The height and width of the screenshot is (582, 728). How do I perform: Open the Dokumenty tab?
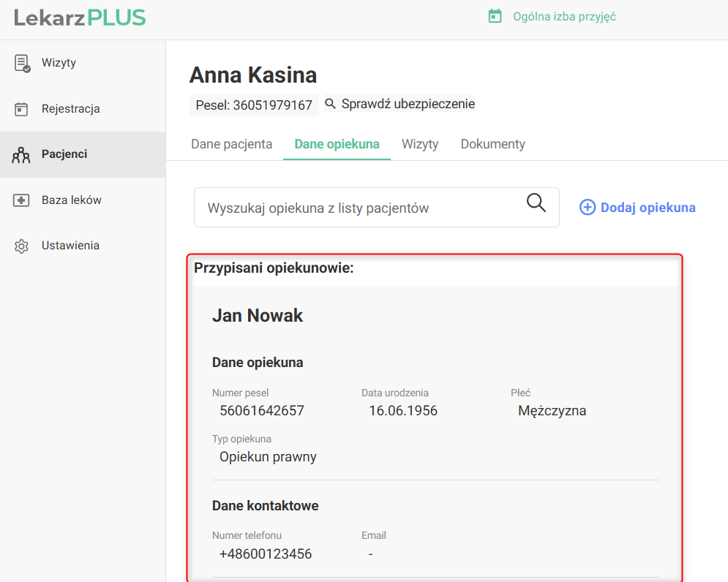point(492,144)
